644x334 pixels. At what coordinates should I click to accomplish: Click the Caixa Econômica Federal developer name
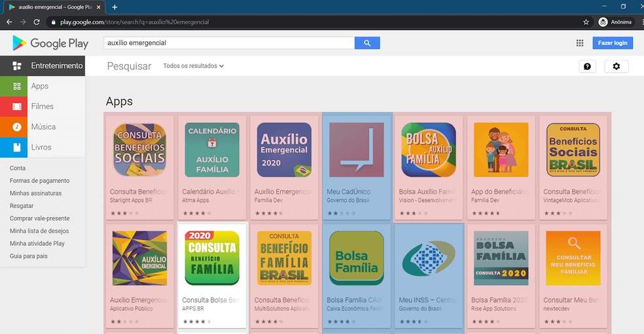click(355, 309)
